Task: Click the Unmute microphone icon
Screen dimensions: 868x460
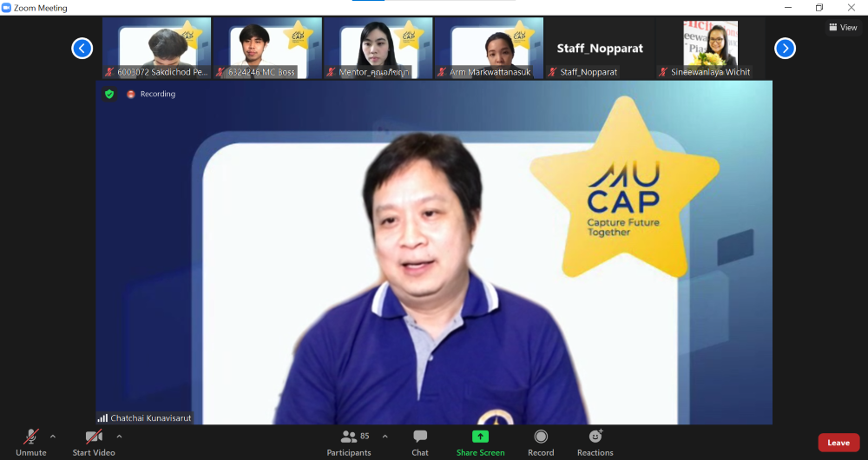Action: click(x=31, y=437)
